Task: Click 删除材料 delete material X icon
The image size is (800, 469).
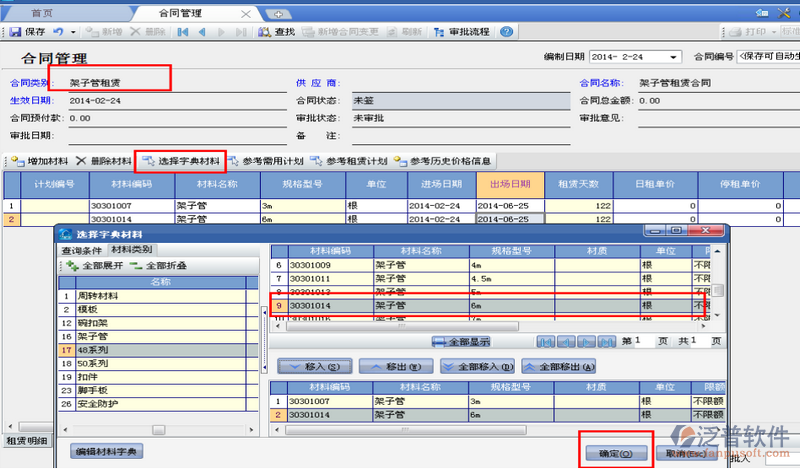Action: [103, 160]
